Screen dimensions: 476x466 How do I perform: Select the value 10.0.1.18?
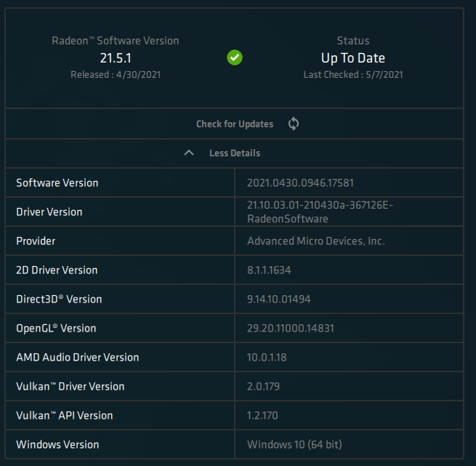click(x=267, y=358)
